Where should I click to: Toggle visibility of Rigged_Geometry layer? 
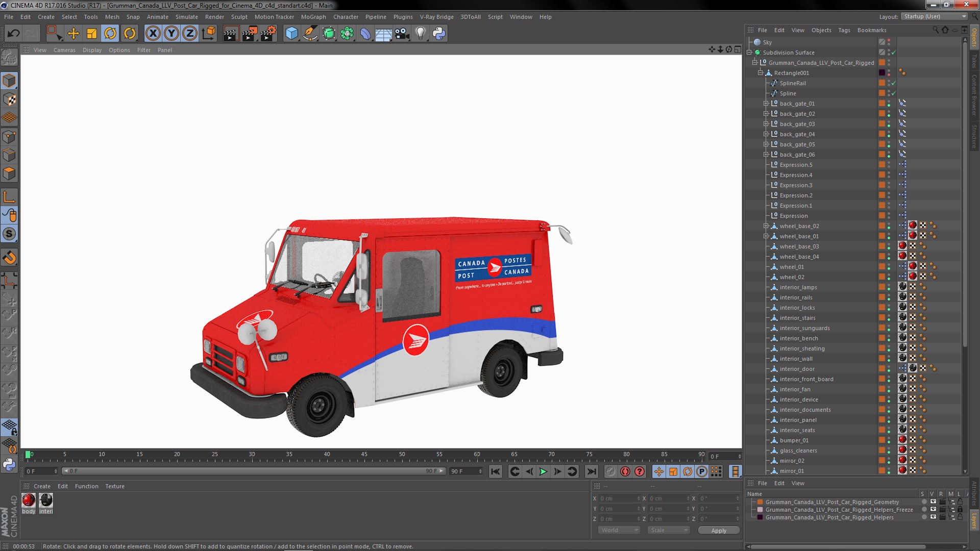[933, 502]
